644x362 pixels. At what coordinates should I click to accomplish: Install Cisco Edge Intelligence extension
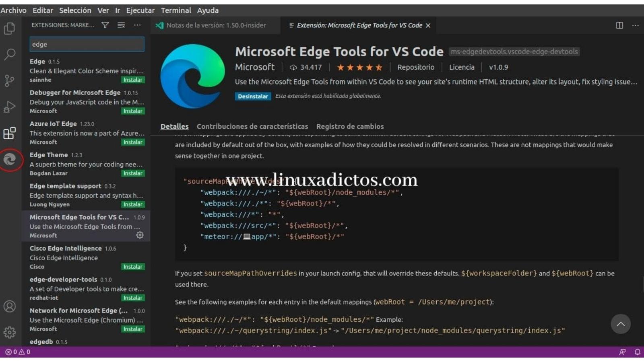pos(133,267)
